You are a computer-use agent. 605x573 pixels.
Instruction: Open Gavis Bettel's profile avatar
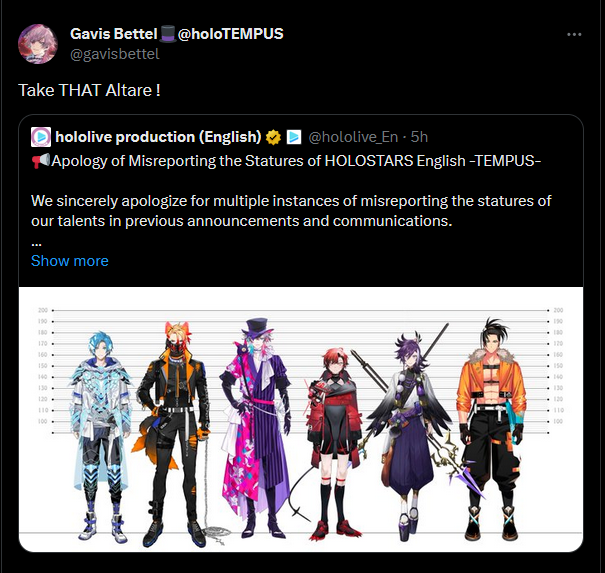tap(38, 44)
